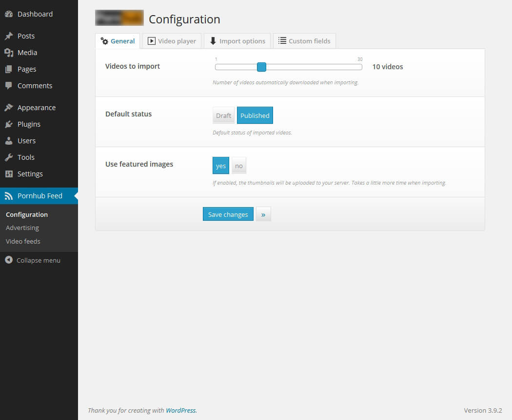Screen dimensions: 512x420
Task: Click the videos to import slider handle
Action: (261, 67)
